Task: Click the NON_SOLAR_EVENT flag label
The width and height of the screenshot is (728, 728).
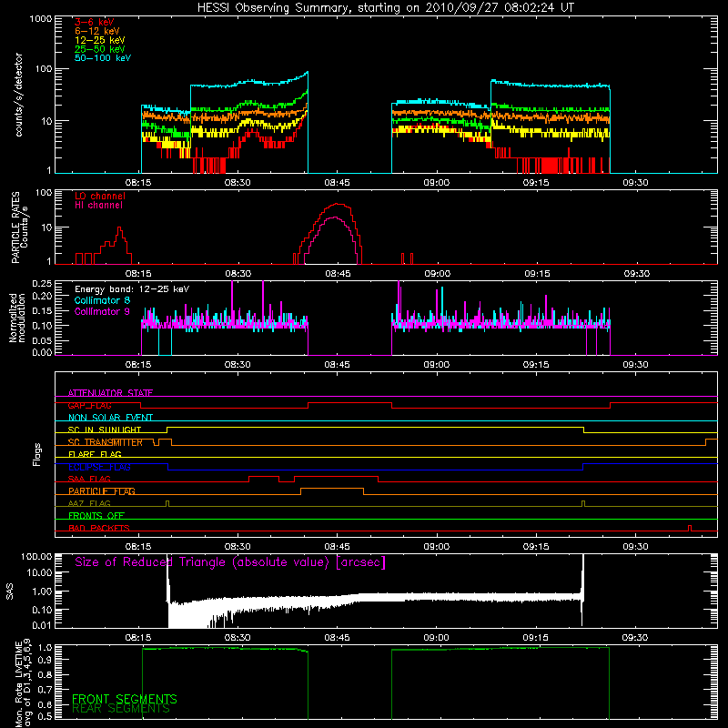Action: 110,418
